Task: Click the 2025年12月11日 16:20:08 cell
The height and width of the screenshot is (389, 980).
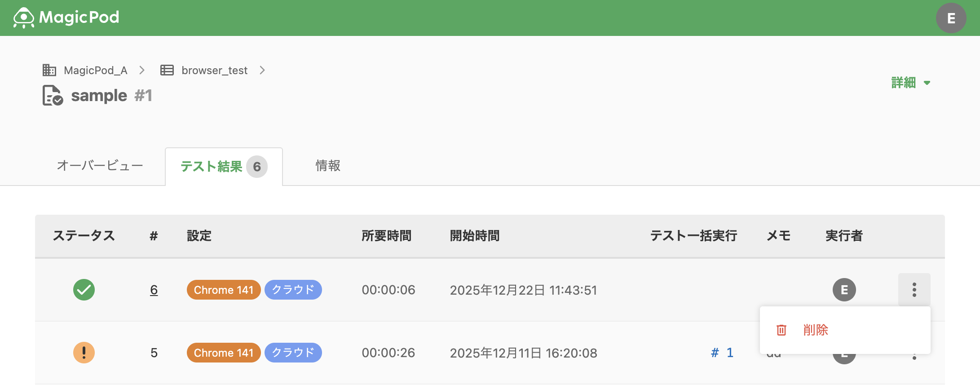Action: [524, 353]
